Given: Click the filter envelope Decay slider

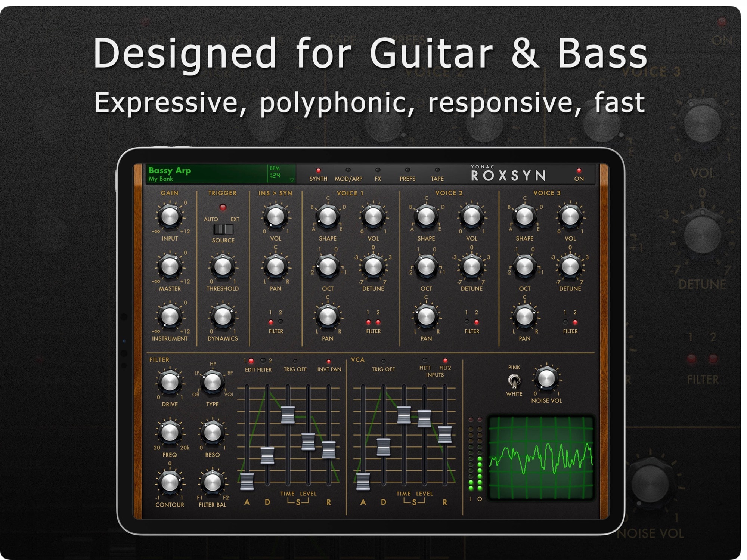Looking at the screenshot, I should (267, 455).
